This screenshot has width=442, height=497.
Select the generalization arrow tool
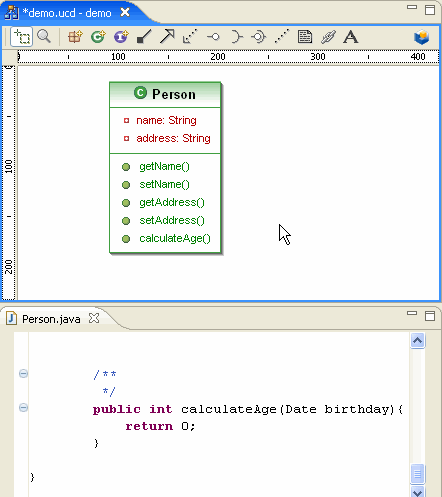(x=167, y=37)
